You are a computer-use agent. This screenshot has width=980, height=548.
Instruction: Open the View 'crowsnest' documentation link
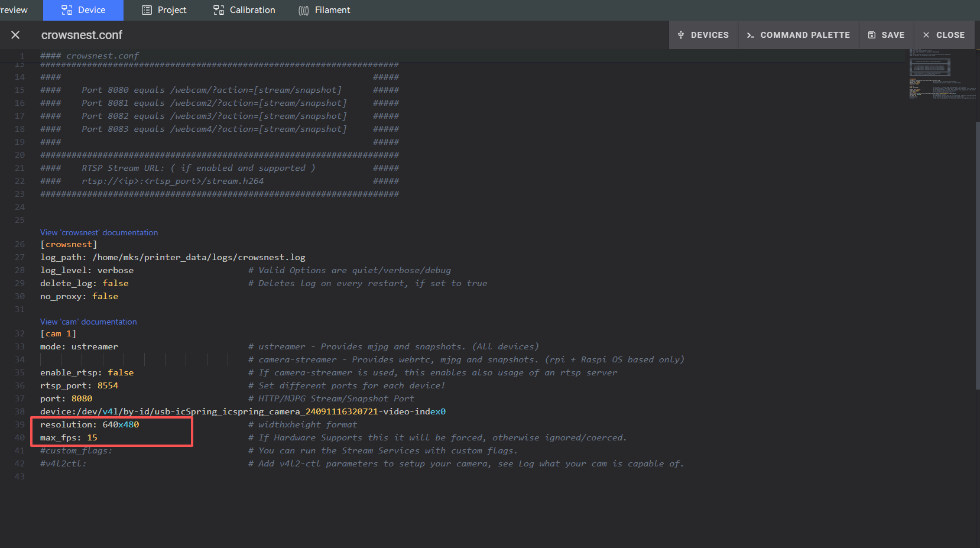point(99,232)
